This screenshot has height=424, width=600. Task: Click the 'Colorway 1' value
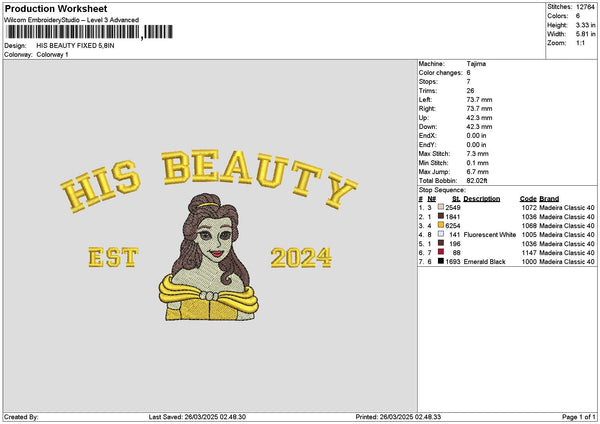coord(52,55)
